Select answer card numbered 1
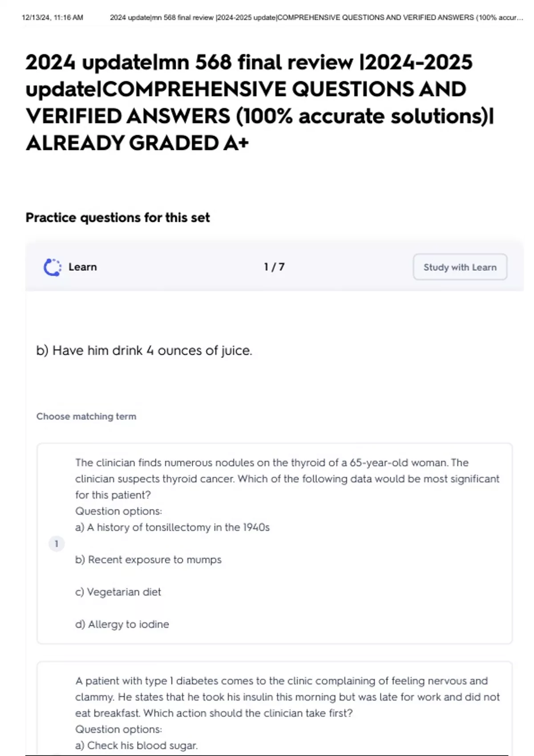 pyautogui.click(x=274, y=543)
